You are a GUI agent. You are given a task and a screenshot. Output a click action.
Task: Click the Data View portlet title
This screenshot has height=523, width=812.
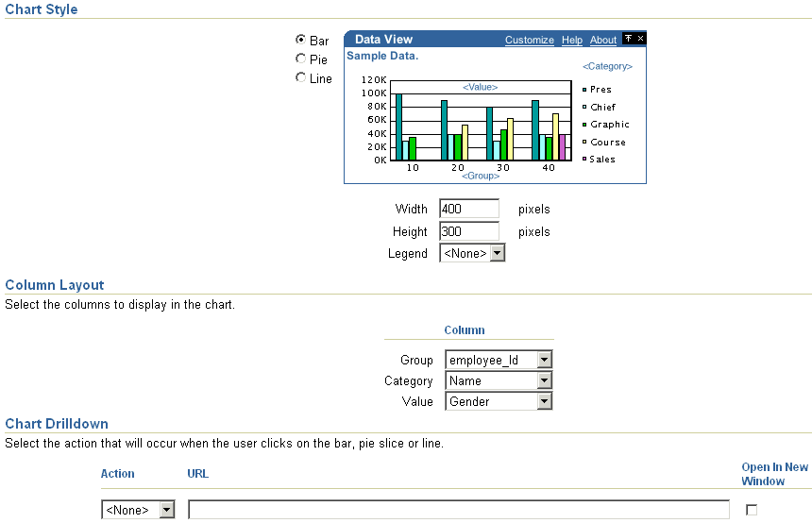(383, 40)
